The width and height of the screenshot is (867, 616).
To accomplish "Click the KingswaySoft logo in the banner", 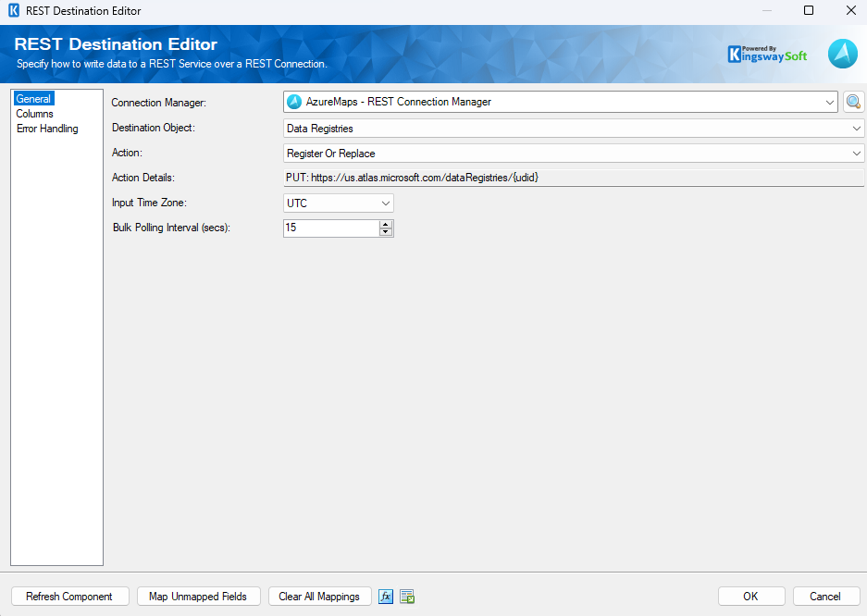I will (767, 55).
